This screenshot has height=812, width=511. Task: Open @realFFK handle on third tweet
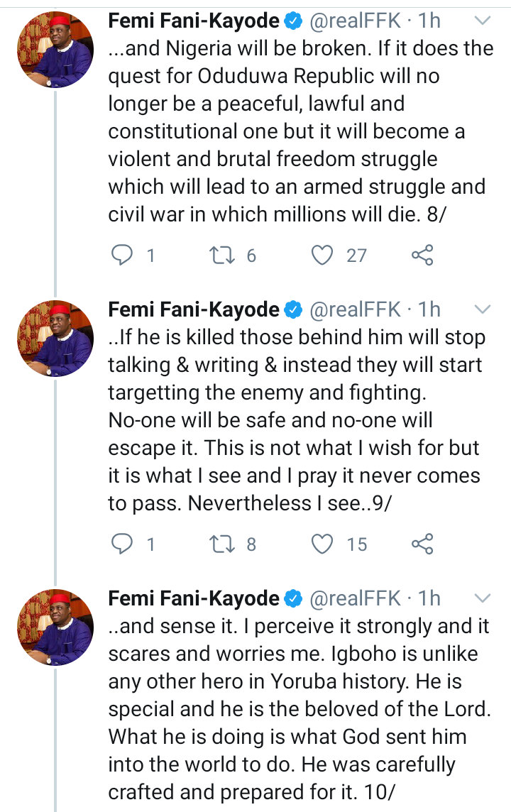click(355, 598)
